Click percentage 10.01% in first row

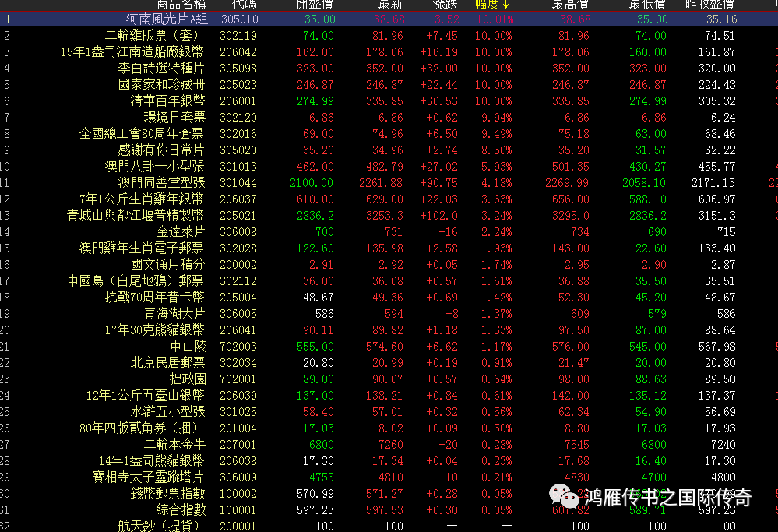(495, 19)
